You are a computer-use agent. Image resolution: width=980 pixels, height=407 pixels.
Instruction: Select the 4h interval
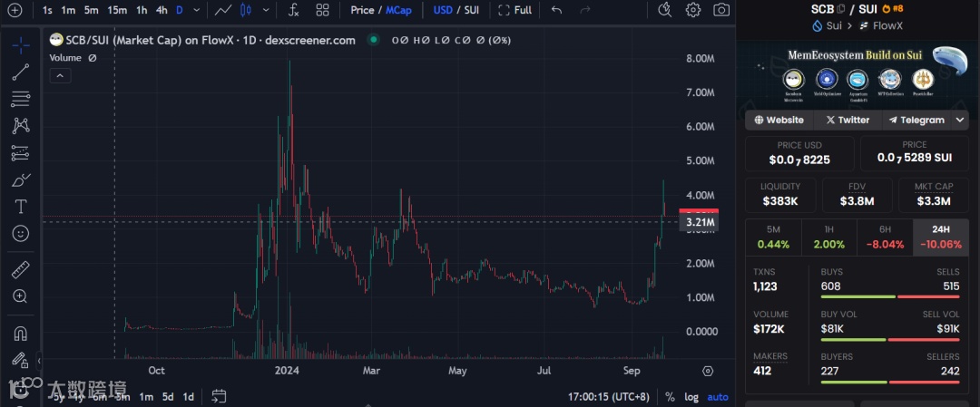point(162,10)
